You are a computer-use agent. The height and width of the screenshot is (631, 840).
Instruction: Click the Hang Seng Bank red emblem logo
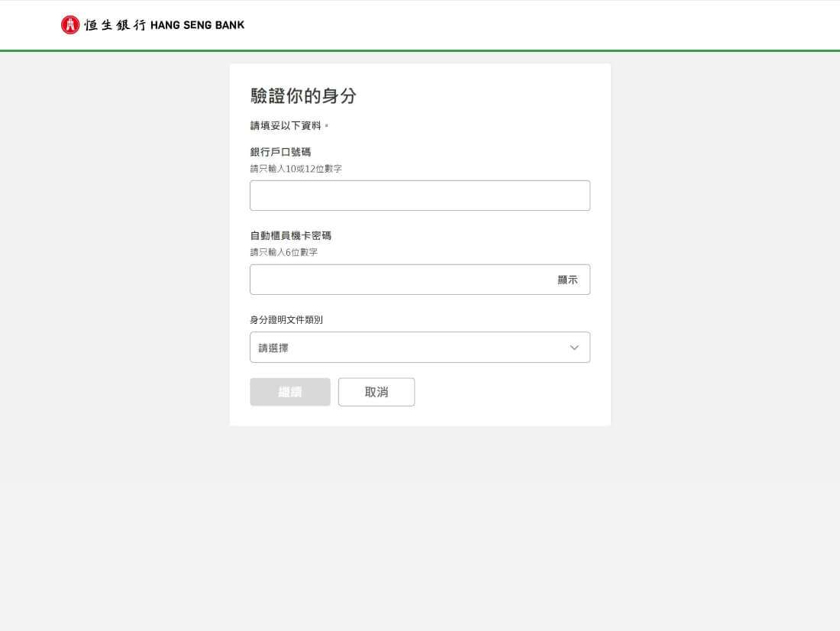tap(70, 25)
